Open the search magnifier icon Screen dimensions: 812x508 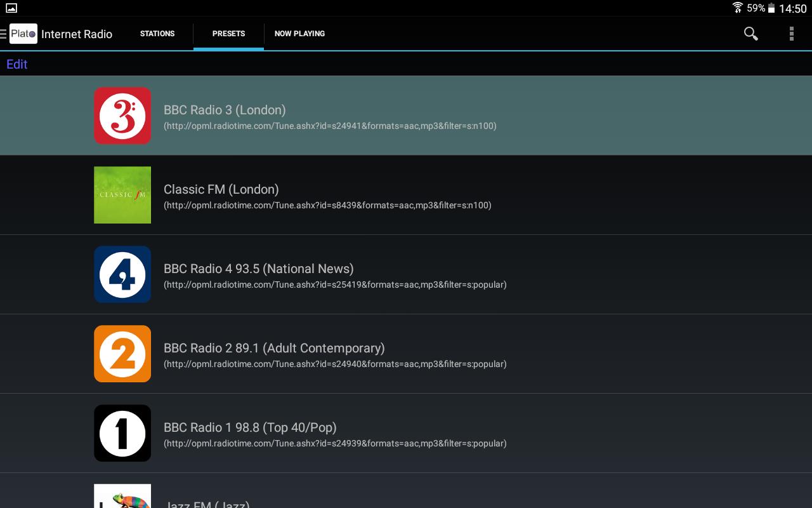pyautogui.click(x=750, y=34)
